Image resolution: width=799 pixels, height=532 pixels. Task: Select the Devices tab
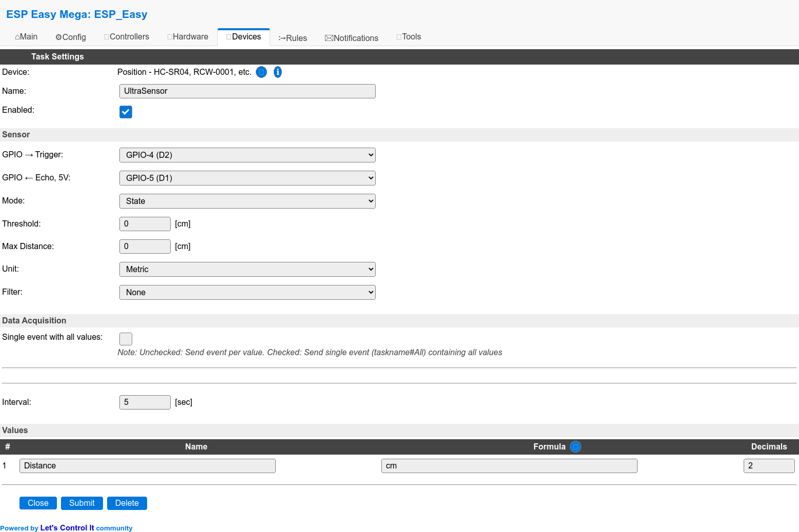[243, 37]
